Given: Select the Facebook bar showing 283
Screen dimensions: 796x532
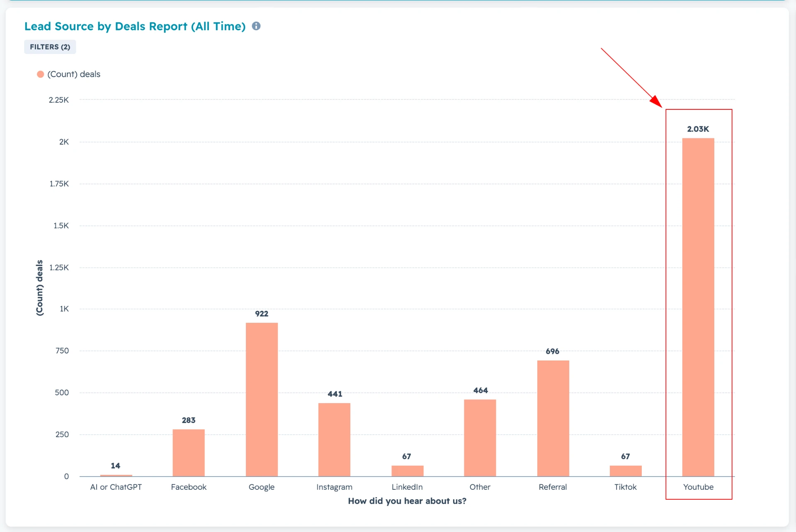Looking at the screenshot, I should pyautogui.click(x=189, y=453).
